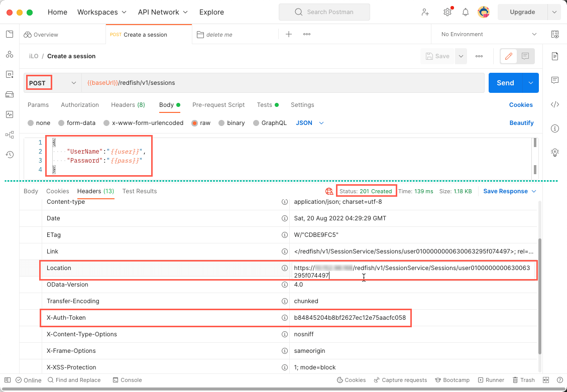Click the Send button
Viewport: 567px width, 392px height.
click(506, 83)
